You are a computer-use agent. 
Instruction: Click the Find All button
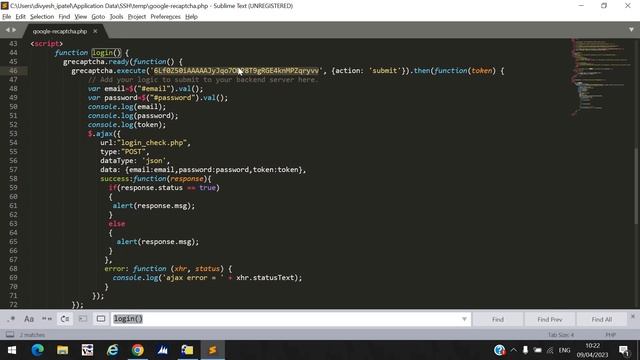coord(601,319)
